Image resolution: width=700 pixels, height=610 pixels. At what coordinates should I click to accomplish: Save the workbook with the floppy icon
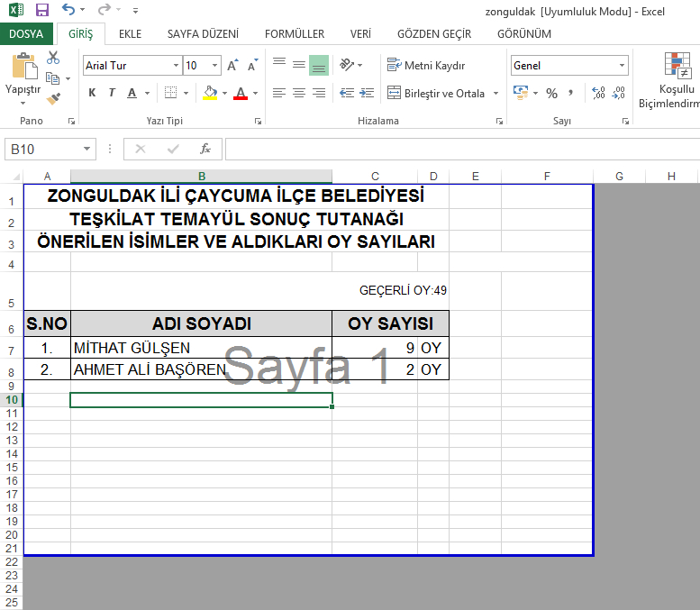tap(42, 10)
